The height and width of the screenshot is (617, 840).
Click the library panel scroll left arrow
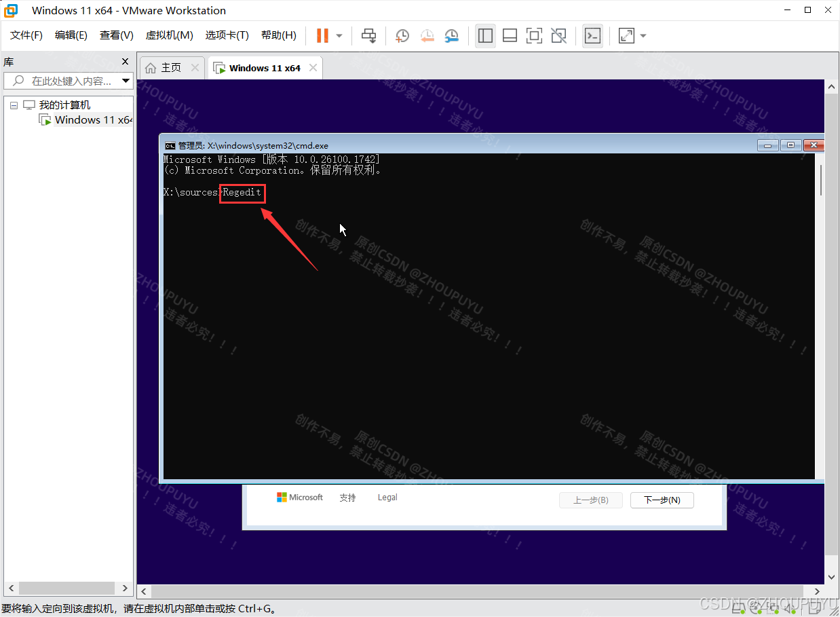click(x=12, y=588)
